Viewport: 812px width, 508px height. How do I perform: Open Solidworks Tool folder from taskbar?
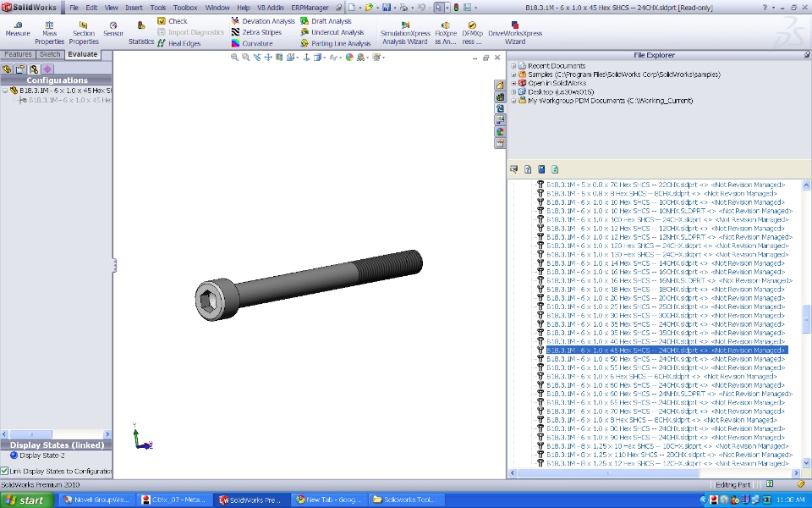pos(405,500)
